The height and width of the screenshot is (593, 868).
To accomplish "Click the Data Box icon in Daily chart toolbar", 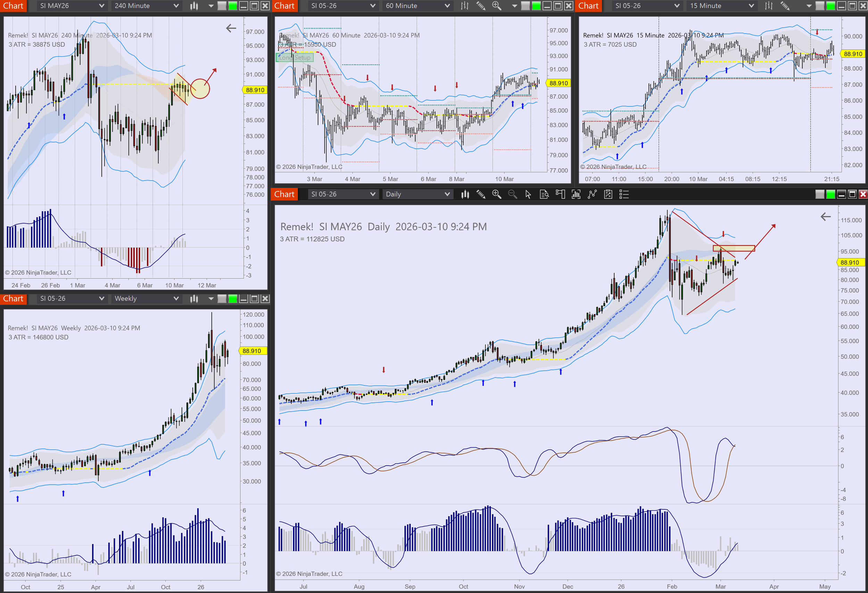I will [544, 194].
